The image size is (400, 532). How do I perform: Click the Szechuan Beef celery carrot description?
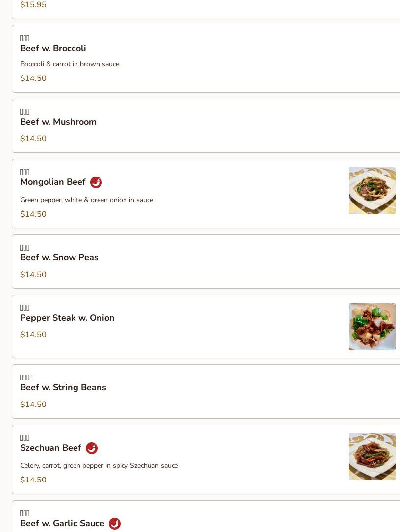(99, 465)
